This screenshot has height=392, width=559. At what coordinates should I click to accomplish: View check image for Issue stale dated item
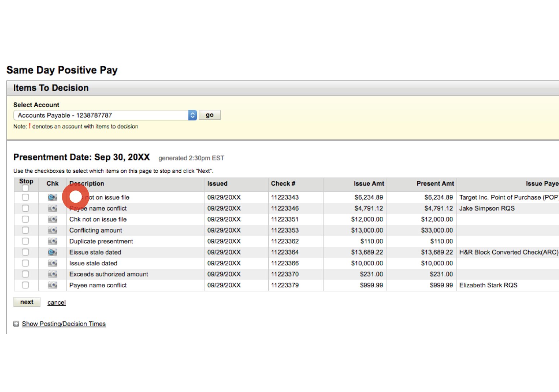click(x=52, y=263)
